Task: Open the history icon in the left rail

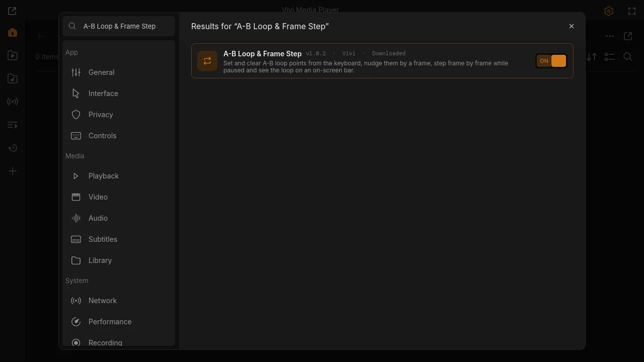Action: [13, 148]
